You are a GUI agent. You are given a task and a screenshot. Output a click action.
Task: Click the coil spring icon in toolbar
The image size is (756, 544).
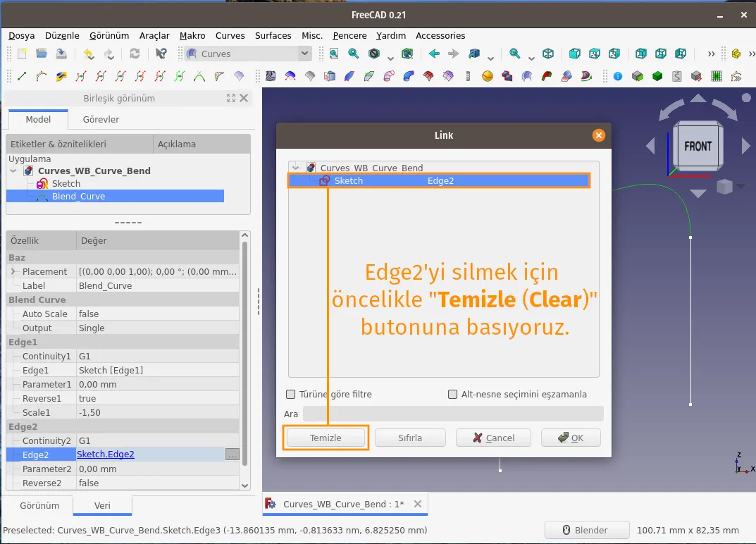[x=468, y=75]
